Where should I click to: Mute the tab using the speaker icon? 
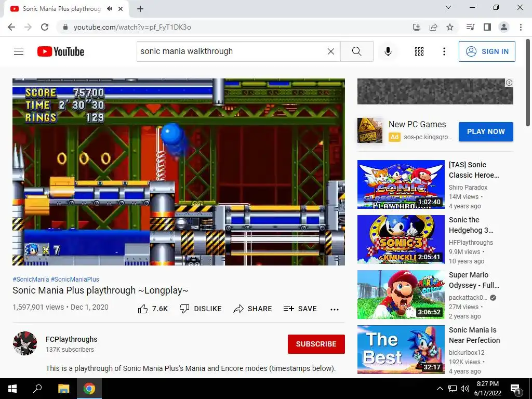[109, 9]
